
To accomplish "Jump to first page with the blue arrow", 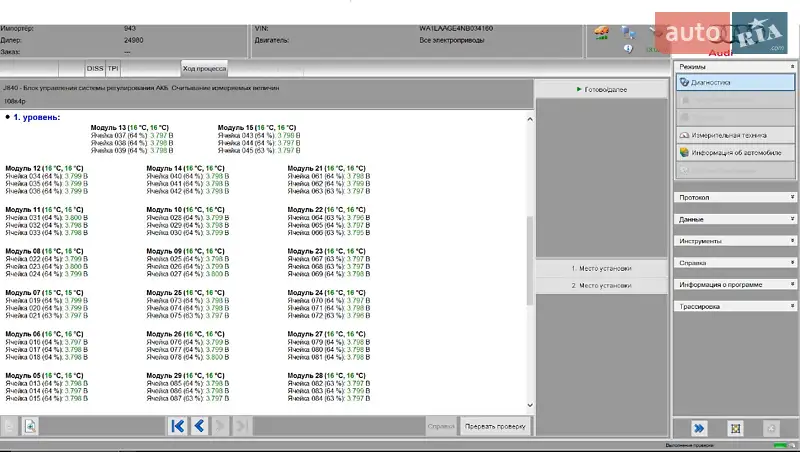I will click(x=178, y=426).
